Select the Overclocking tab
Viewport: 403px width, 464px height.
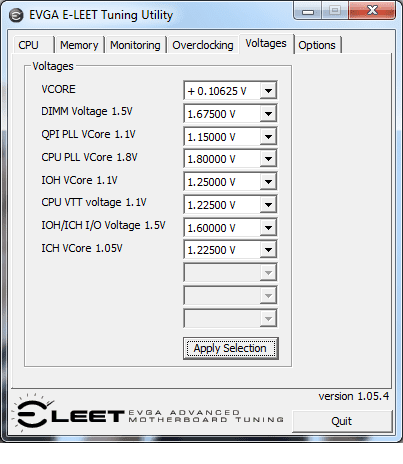[x=203, y=45]
